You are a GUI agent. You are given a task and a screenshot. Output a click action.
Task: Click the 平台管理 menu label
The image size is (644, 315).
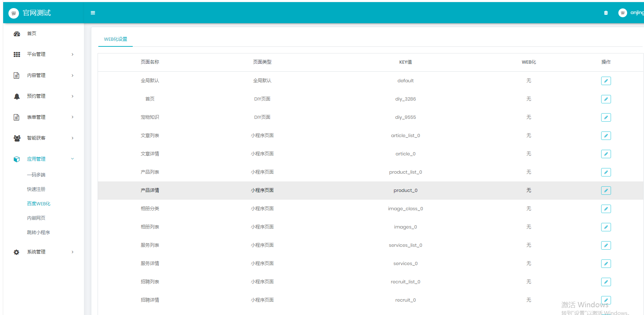(x=36, y=54)
